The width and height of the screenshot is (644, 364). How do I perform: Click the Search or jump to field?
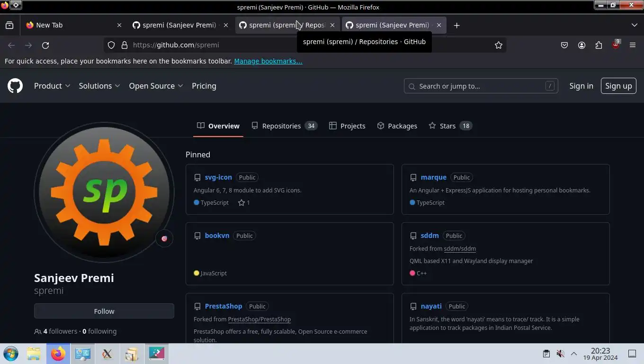click(481, 86)
